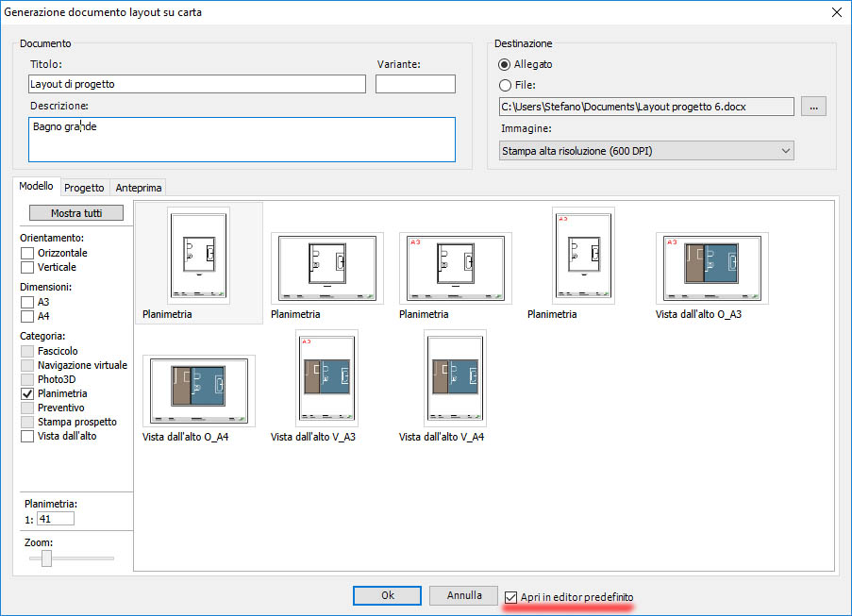Select the File destination radio button
Viewport: 852px width, 616px height.
505,85
